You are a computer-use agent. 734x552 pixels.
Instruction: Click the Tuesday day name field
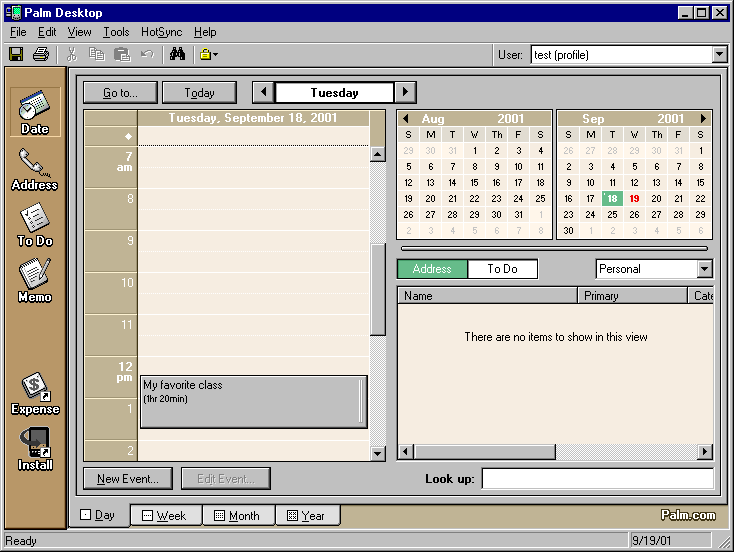334,93
